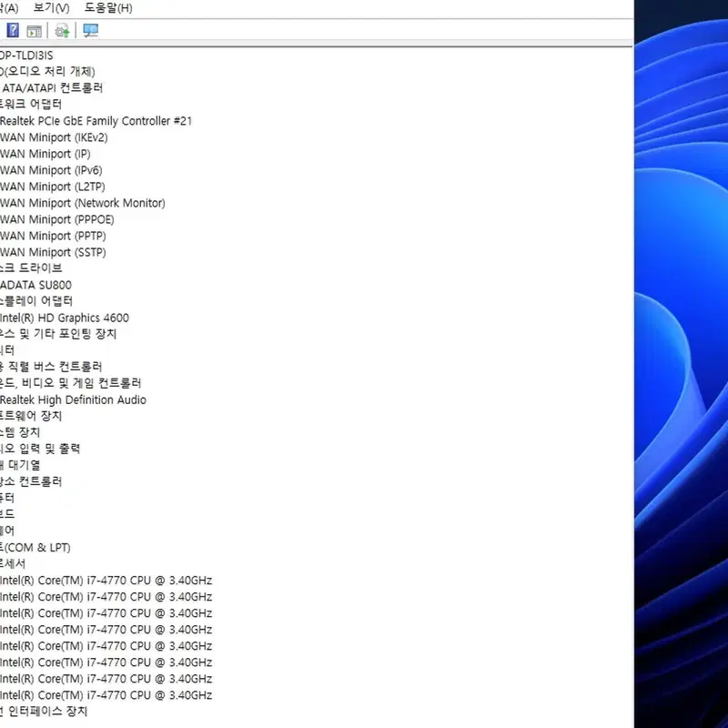
Task: Select the ATA/ATAPI 컨트롤러 category
Action: pos(52,88)
